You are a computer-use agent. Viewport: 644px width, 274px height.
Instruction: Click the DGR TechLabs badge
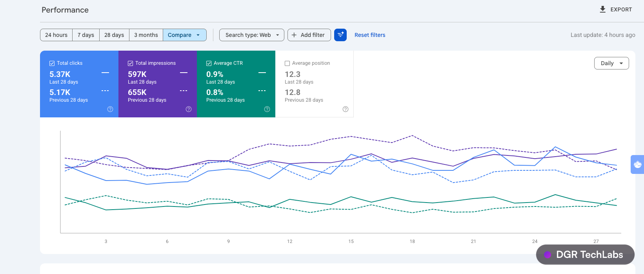pos(585,254)
